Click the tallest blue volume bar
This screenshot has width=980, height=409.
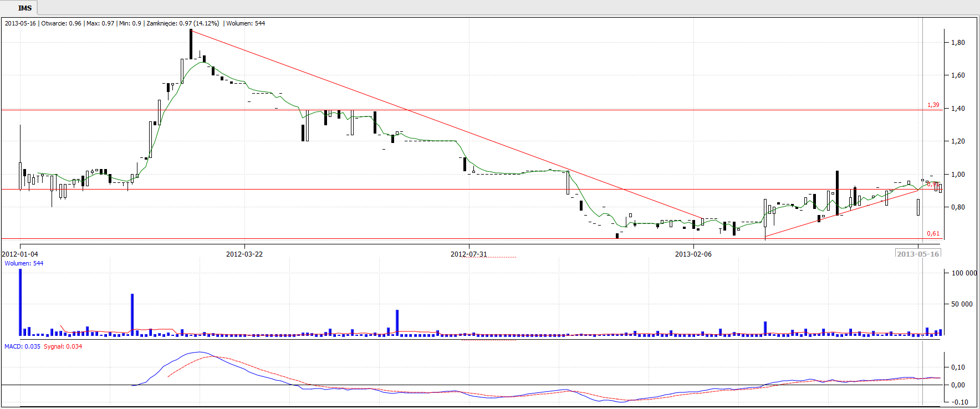(x=21, y=302)
